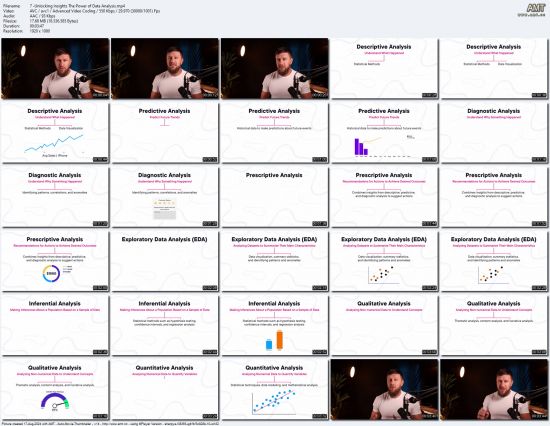Open Predictive Analysis thumbnail with text, no chart

(274, 133)
